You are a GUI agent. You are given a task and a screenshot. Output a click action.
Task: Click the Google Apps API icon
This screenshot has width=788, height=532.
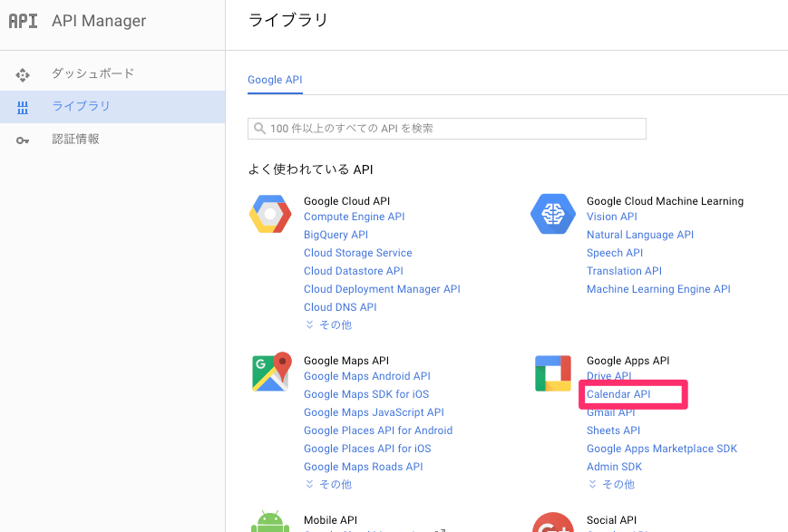(553, 372)
